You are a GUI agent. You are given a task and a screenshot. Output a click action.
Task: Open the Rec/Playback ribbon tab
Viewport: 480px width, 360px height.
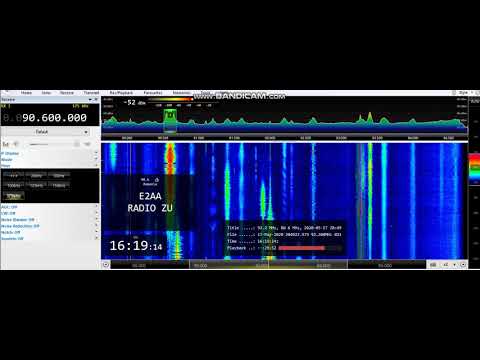coord(121,93)
